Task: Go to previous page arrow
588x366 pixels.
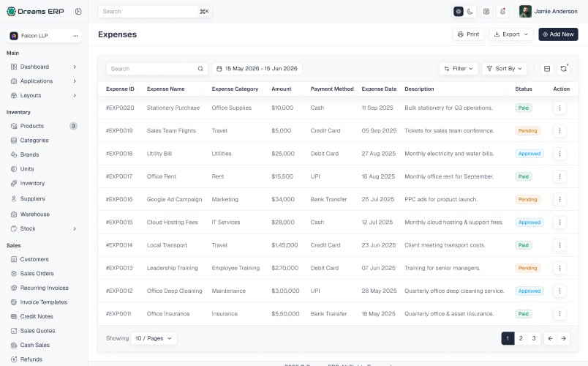Action: point(550,338)
